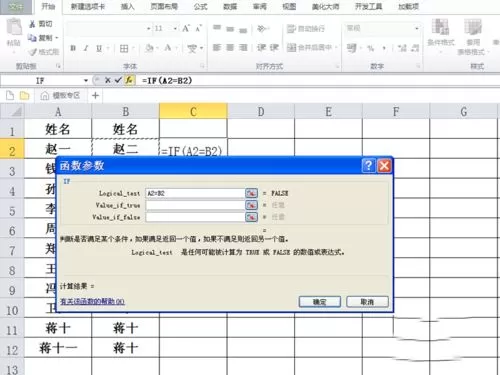The image size is (500, 375).
Task: Open the help on this function link
Action: click(92, 301)
